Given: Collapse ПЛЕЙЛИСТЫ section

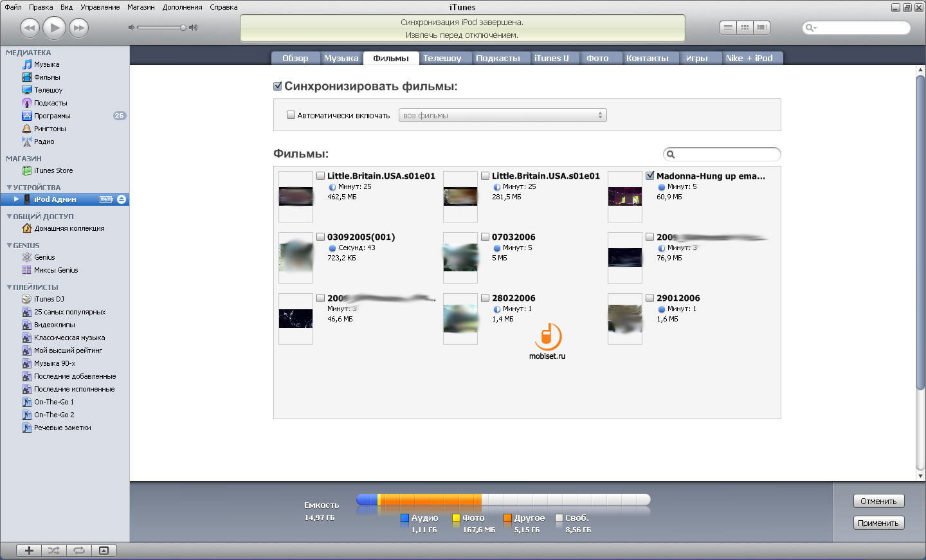Looking at the screenshot, I should coord(9,287).
